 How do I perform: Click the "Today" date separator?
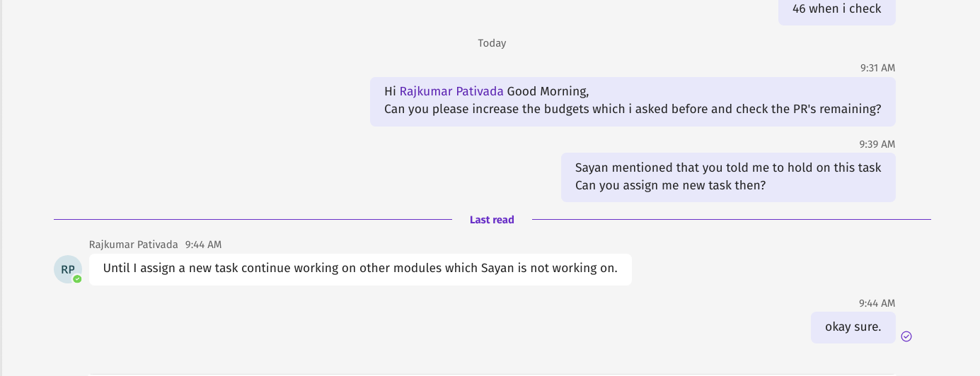point(492,43)
